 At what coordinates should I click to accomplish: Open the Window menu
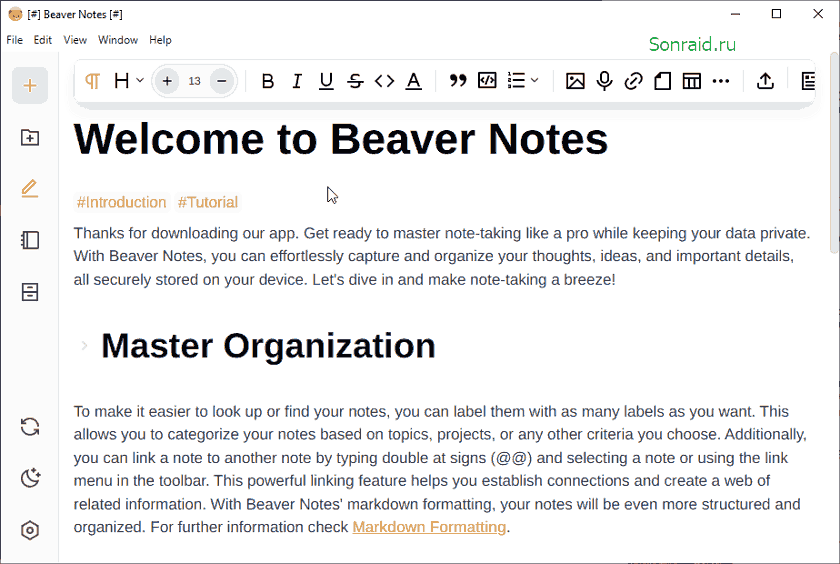(x=118, y=40)
